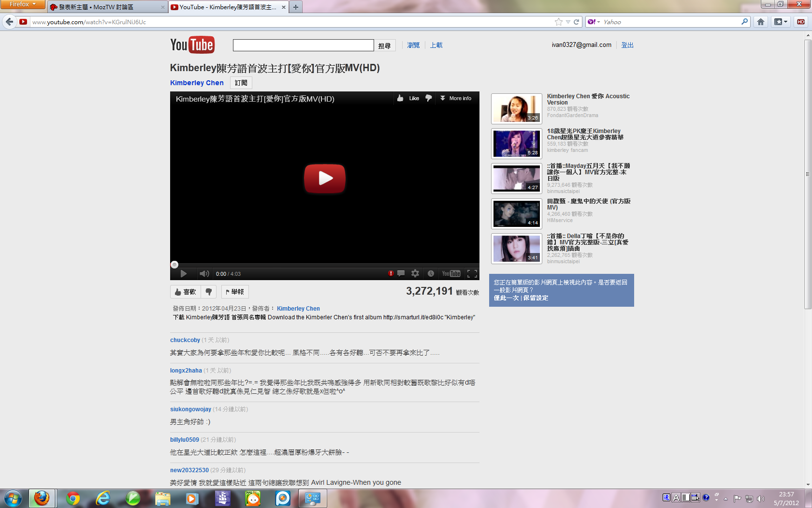The height and width of the screenshot is (508, 812).
Task: Open the Firefox application menu button
Action: coord(23,4)
